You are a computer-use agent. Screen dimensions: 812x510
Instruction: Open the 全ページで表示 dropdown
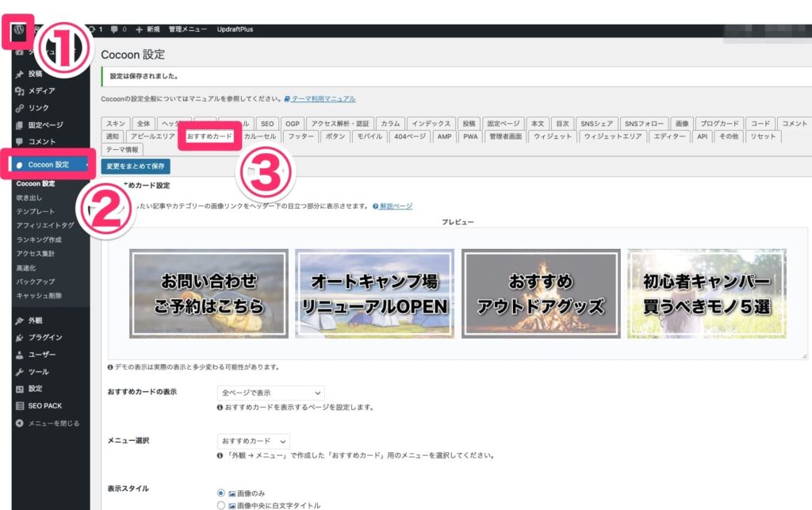coord(271,393)
